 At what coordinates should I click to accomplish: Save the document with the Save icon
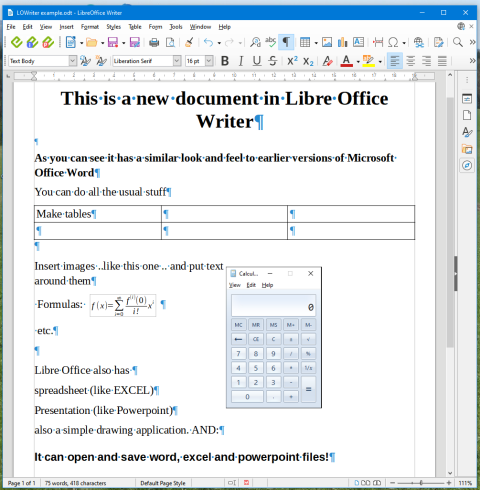pyautogui.click(x=113, y=42)
